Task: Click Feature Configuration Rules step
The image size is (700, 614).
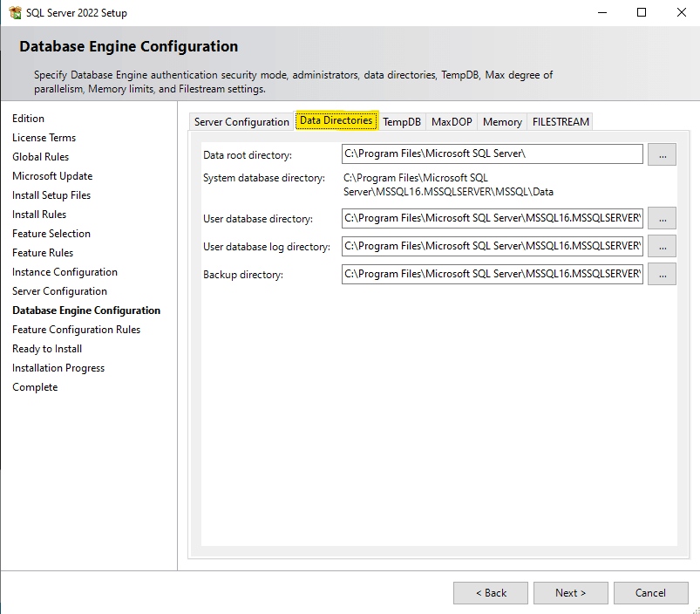Action: point(77,330)
